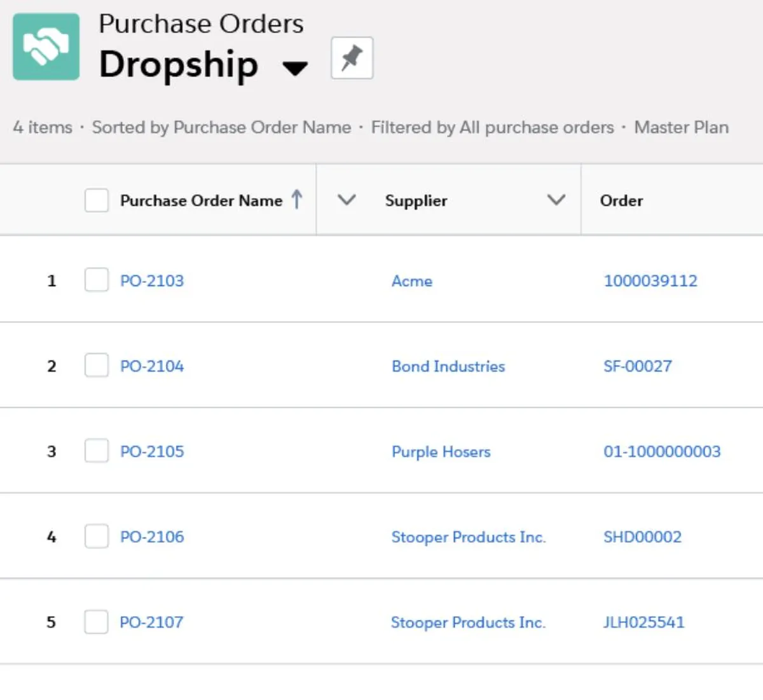
Task: Open the Bond Industries supplier link
Action: (448, 366)
